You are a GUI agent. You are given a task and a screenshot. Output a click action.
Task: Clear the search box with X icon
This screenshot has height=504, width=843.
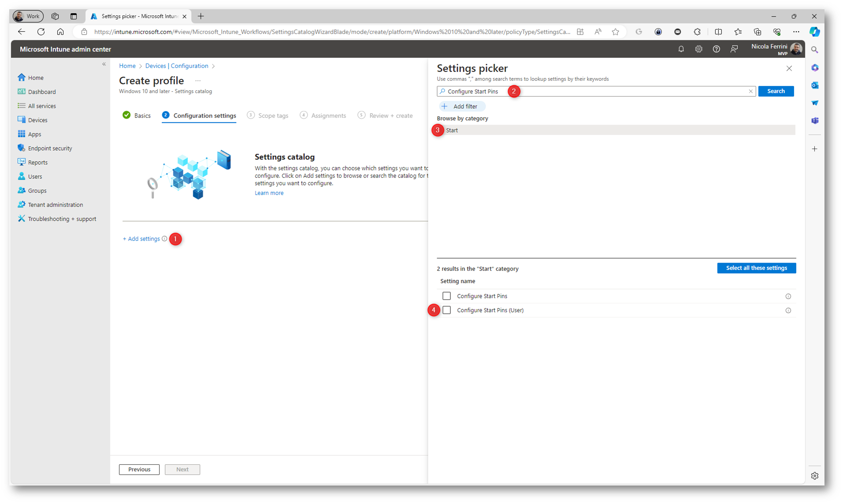pos(750,91)
